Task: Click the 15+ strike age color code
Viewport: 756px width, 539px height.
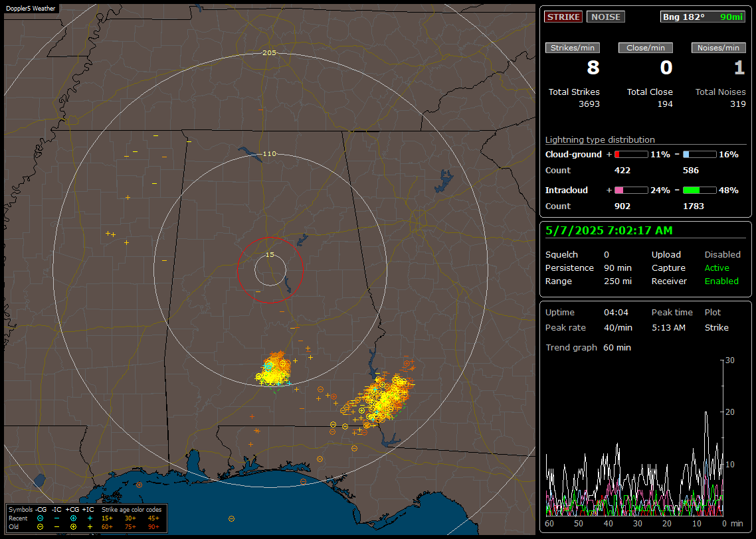Action: [x=107, y=518]
